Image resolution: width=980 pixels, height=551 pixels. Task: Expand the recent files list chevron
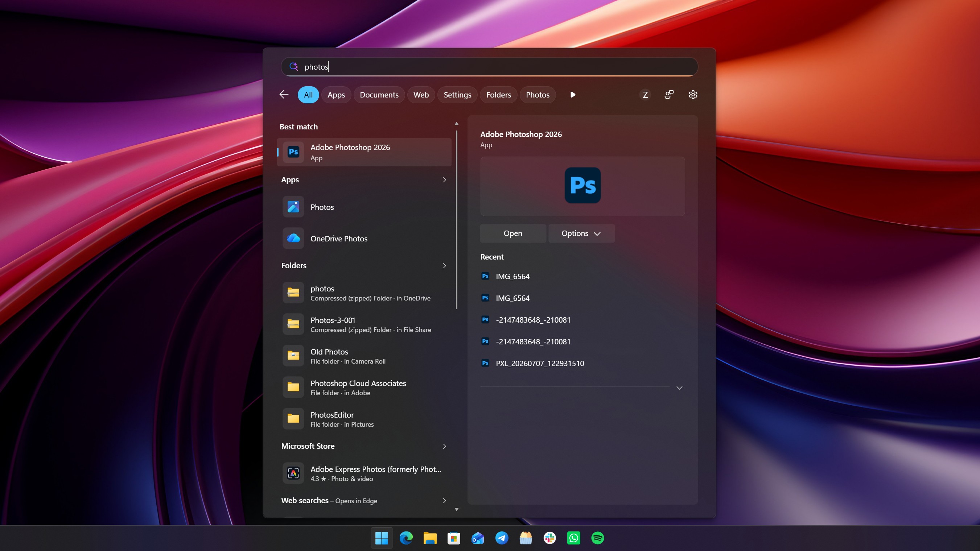[x=679, y=388]
